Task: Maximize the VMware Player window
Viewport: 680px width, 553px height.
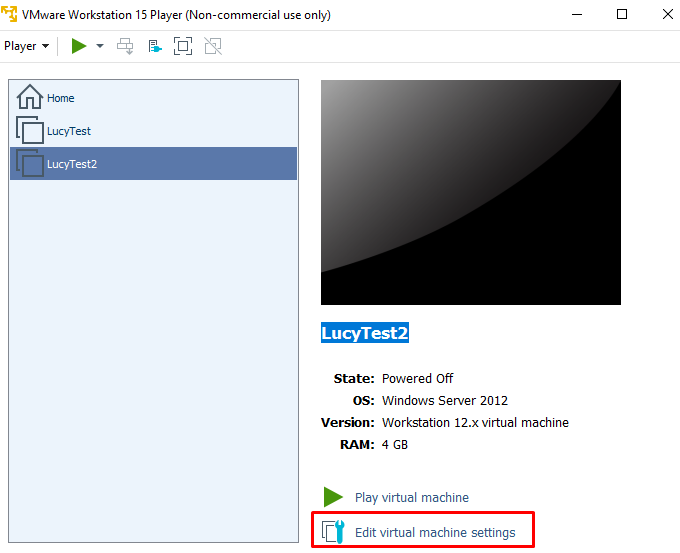Action: (622, 14)
